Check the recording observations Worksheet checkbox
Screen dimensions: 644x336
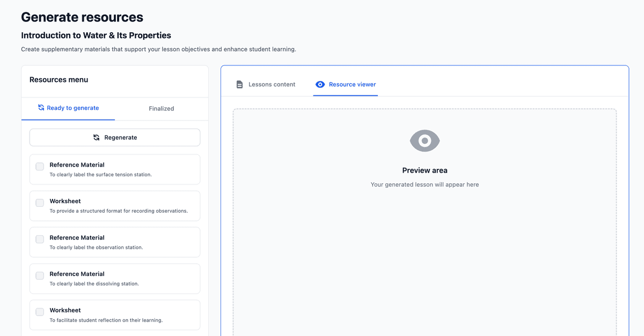pos(40,203)
